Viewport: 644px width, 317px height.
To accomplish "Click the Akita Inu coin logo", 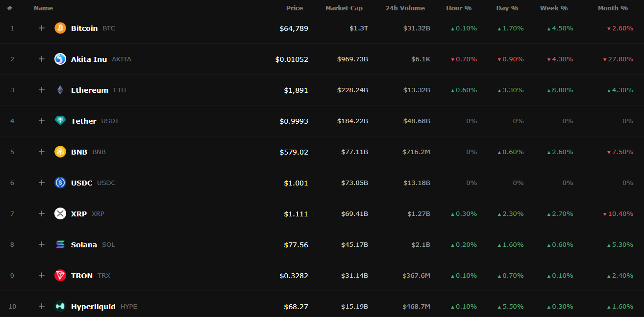I will (x=60, y=59).
